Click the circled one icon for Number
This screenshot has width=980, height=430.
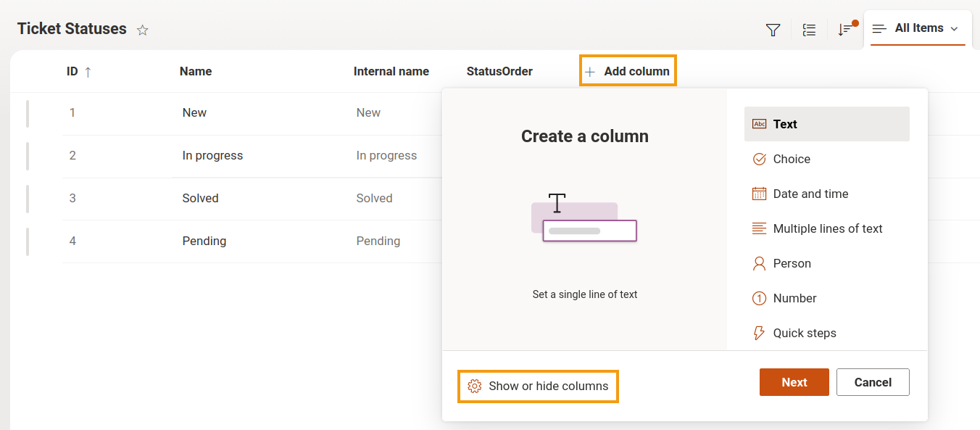tap(759, 298)
